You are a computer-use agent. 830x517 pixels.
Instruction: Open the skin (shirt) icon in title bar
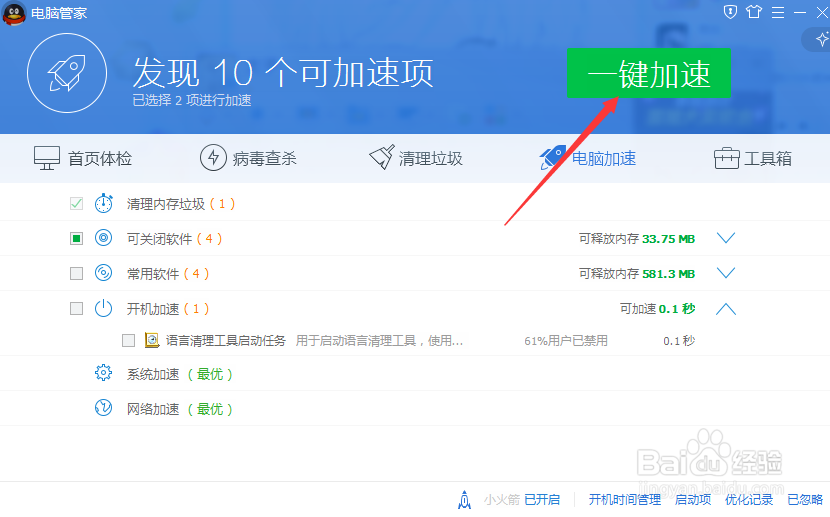pyautogui.click(x=754, y=12)
